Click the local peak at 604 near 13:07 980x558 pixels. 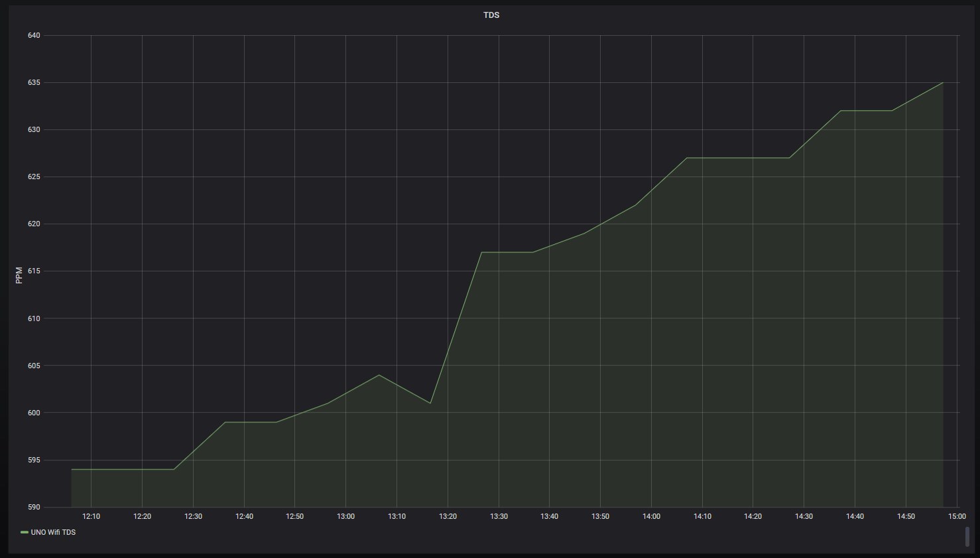379,375
